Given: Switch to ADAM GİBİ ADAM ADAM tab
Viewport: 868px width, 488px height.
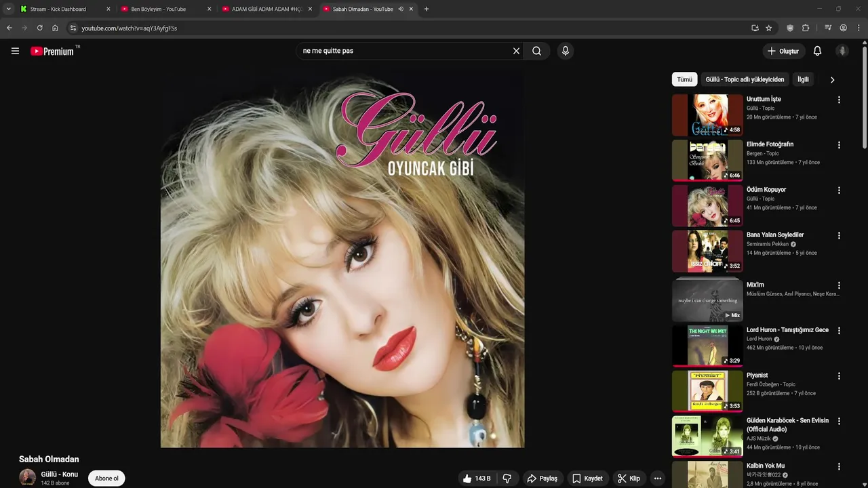Looking at the screenshot, I should pyautogui.click(x=267, y=9).
